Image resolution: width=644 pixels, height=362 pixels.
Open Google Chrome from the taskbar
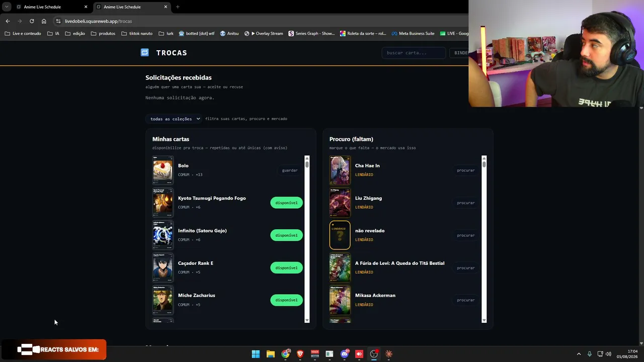pos(285,354)
